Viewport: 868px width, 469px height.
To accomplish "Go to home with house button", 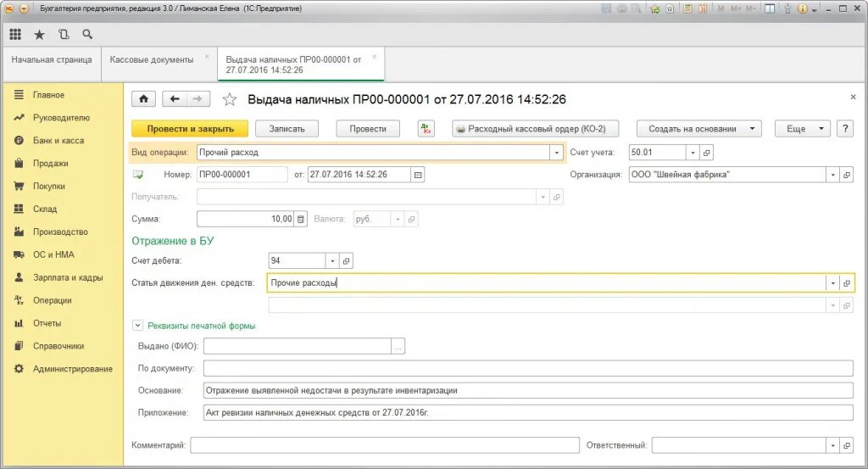I will [143, 99].
